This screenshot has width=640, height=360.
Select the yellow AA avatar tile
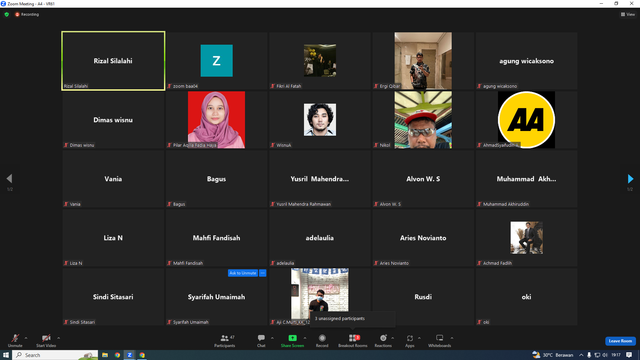[x=526, y=120]
